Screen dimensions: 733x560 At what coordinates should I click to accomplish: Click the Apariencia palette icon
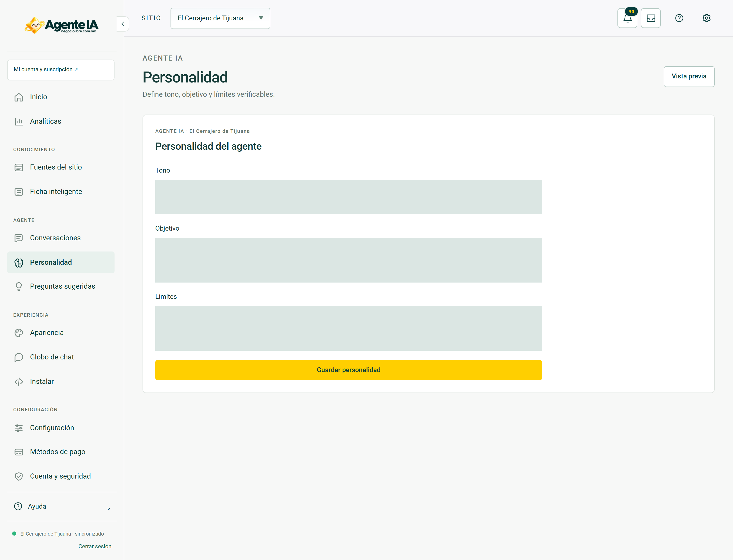click(19, 333)
